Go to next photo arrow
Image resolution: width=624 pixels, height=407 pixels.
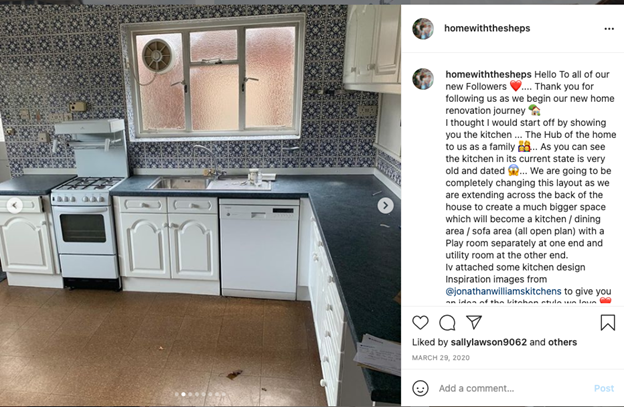pos(385,205)
